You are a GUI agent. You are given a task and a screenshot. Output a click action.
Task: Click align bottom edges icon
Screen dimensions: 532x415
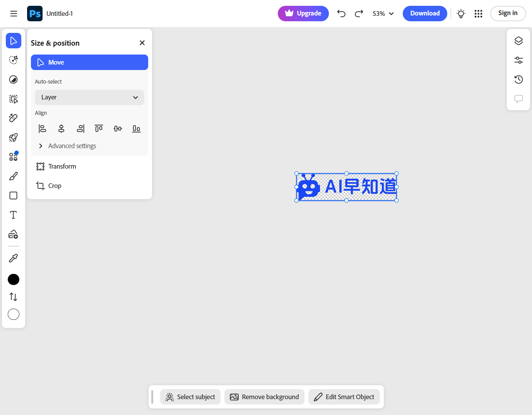coord(136,128)
